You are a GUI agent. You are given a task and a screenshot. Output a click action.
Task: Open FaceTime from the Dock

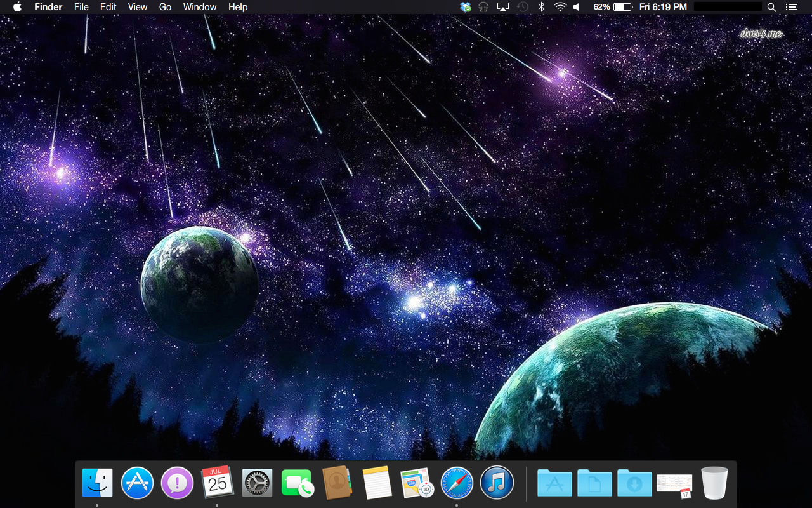(297, 483)
